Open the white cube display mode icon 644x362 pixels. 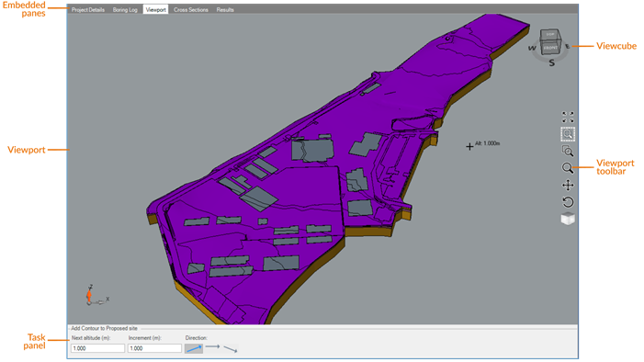568,219
